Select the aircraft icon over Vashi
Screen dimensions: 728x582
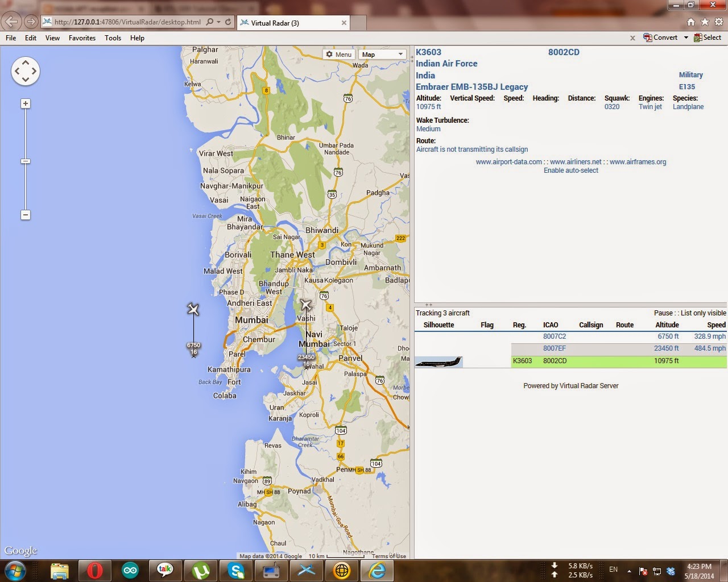[306, 305]
